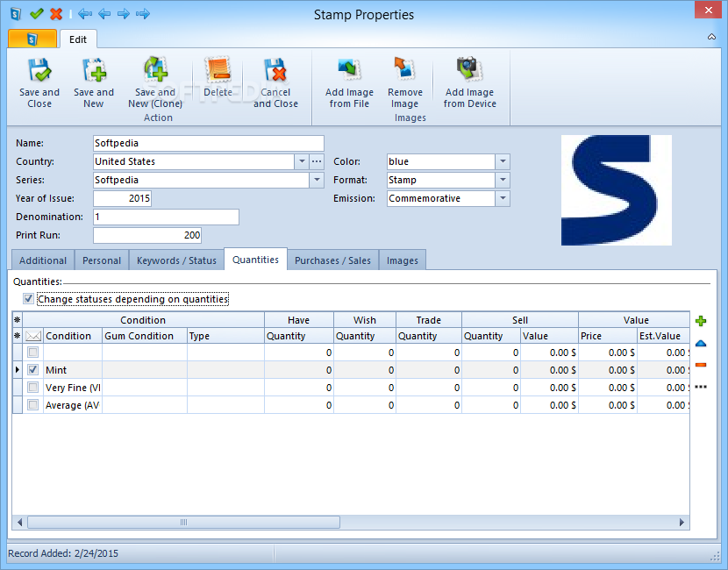Click the red X in quick access bar

coord(56,14)
